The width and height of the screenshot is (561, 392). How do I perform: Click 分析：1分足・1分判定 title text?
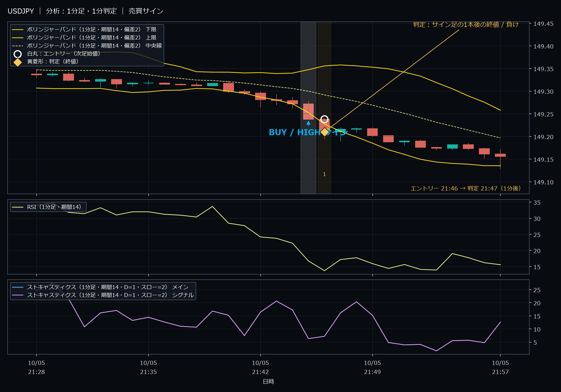(x=81, y=11)
